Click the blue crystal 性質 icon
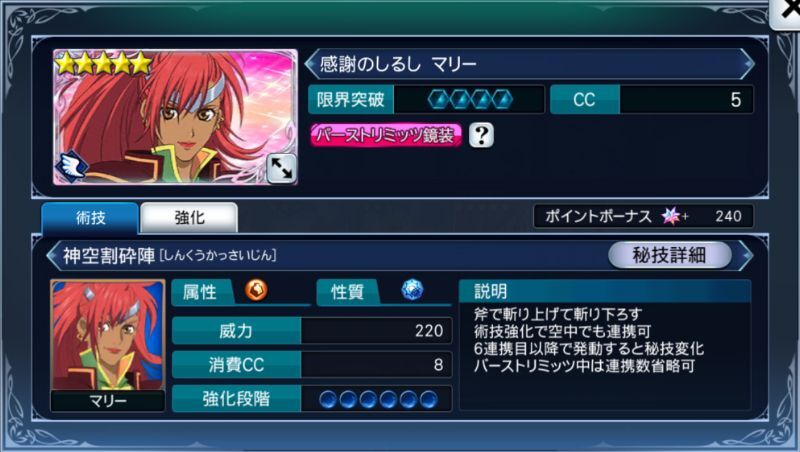The width and height of the screenshot is (800, 452). point(412,290)
